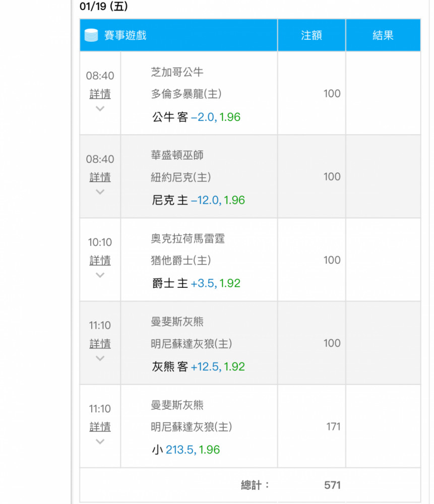Open 詳情 for the 奧克拉荷馬雷霆 game
434x504 pixels.
coord(100,261)
